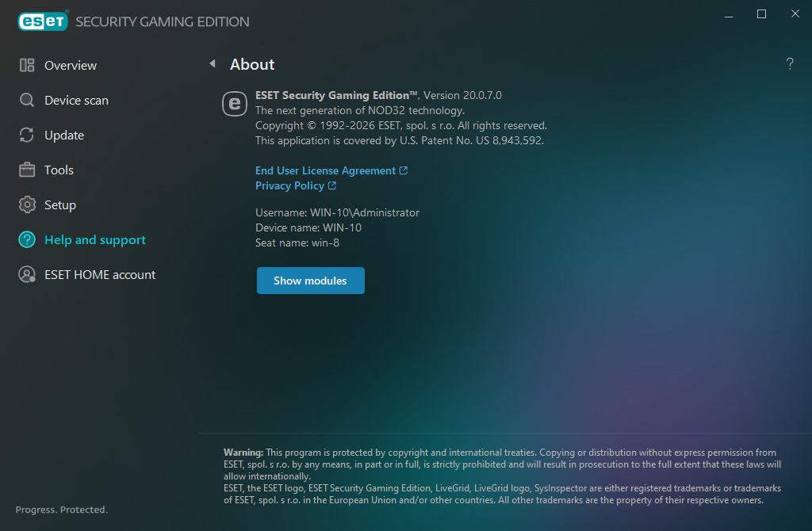Click the Device name: WIN-10 line
Screen dimensions: 812x531
click(308, 227)
